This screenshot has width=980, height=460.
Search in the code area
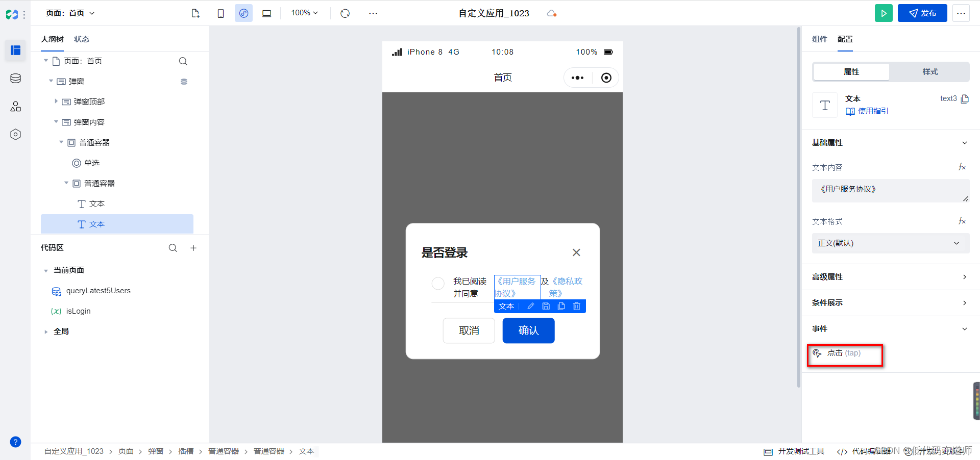(173, 248)
